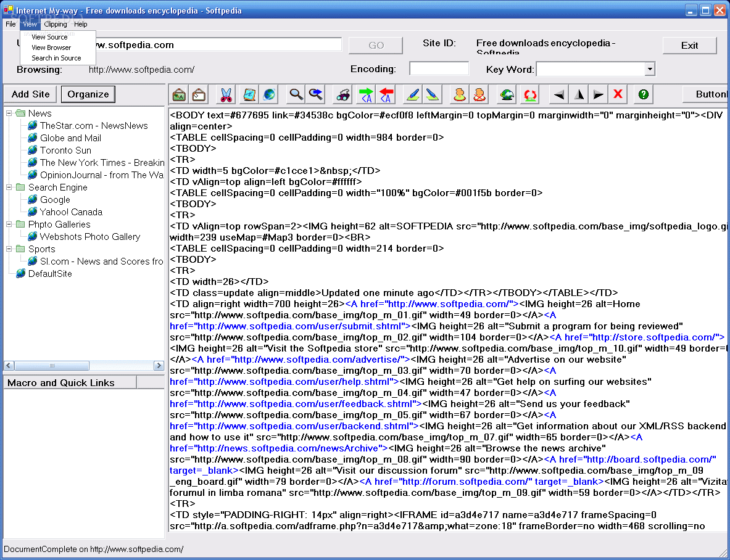Click the store.softpedia.com href link text
The width and height of the screenshot is (730, 560).
coord(637,337)
